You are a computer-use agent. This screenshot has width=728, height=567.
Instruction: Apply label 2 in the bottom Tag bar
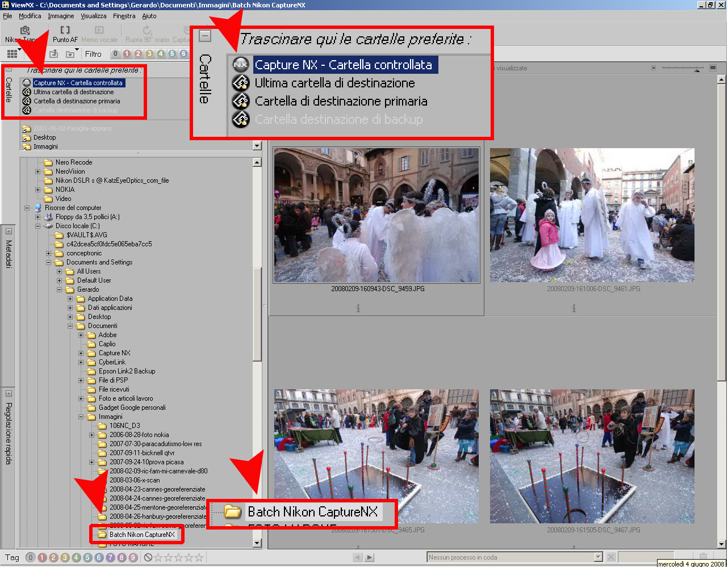pos(53,558)
